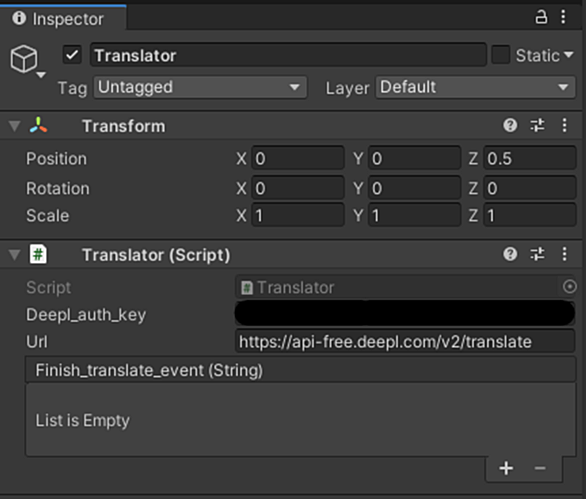Toggle the Inspector lock icon

541,17
